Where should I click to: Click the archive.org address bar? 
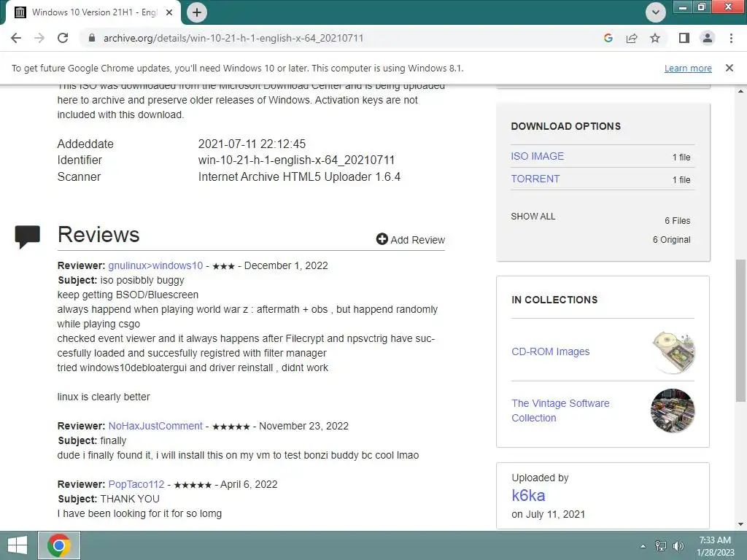(233, 38)
